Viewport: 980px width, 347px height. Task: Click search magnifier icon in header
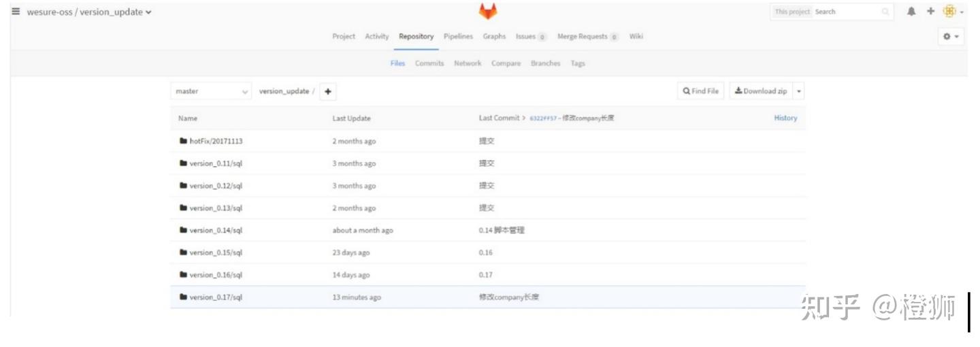(x=885, y=12)
